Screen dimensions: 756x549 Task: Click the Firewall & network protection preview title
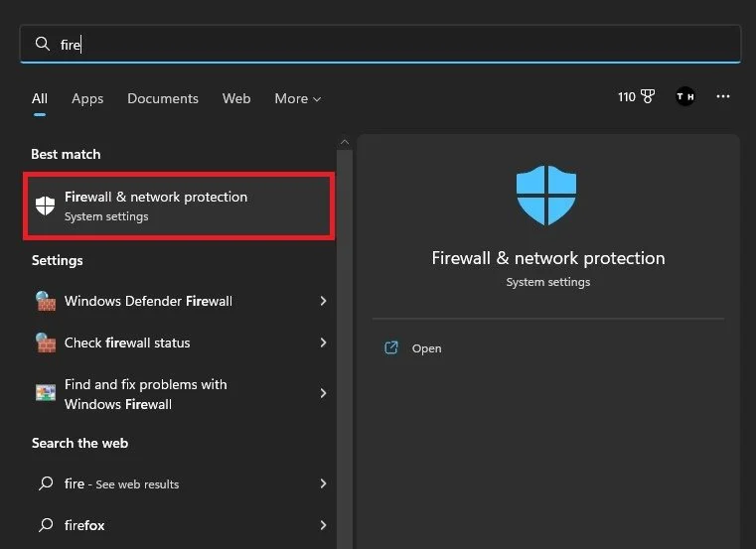(x=548, y=258)
